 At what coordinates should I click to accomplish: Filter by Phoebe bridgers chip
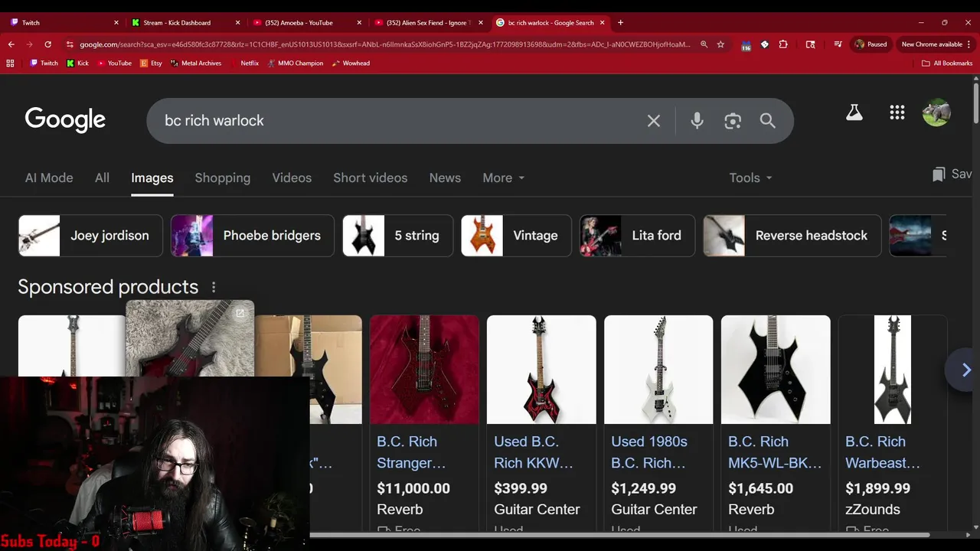tap(252, 236)
